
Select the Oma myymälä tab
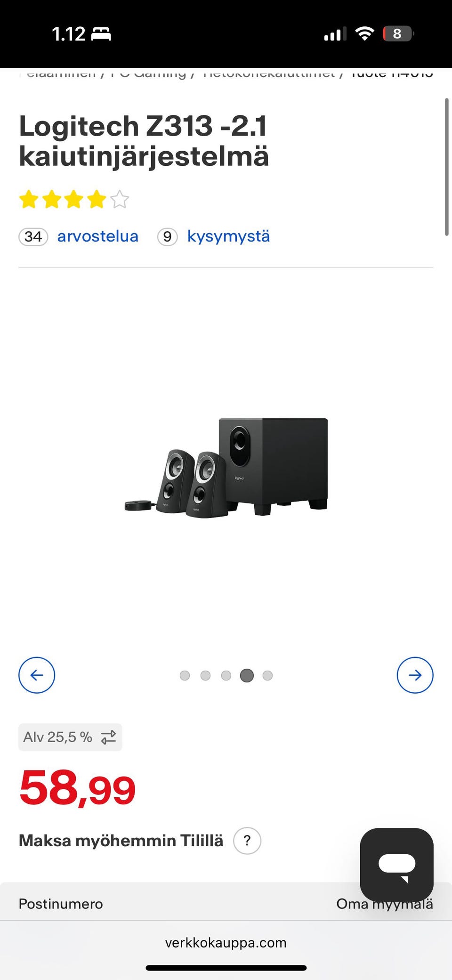(x=385, y=904)
